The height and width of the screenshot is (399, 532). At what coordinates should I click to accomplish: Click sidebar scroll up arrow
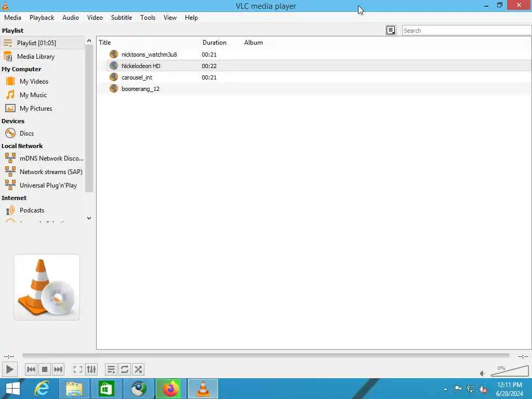[x=89, y=41]
